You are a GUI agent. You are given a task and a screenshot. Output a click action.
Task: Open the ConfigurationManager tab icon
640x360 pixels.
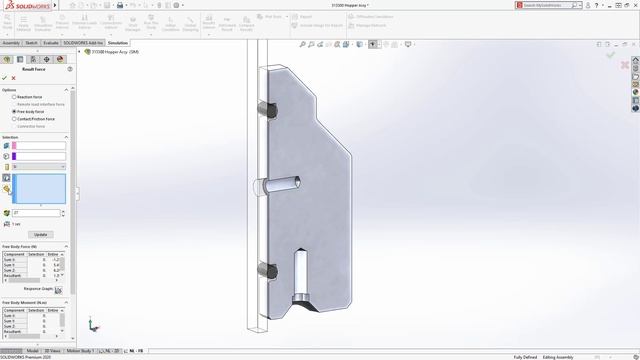(33, 60)
